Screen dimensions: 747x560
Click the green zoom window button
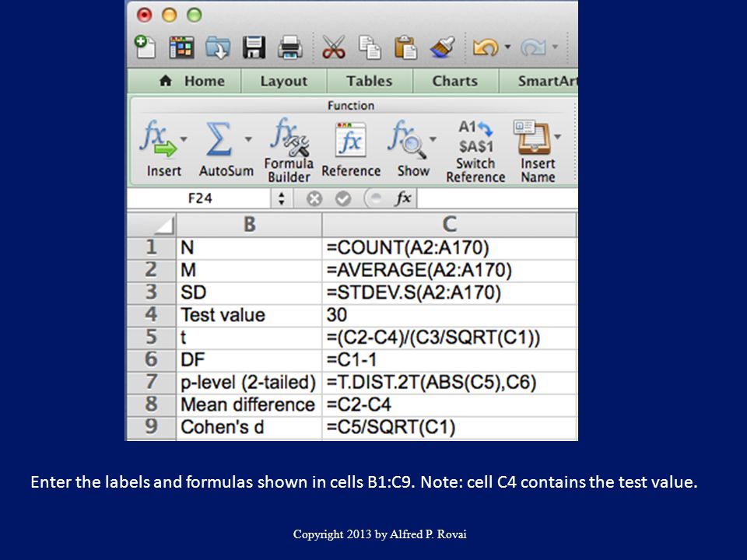[x=194, y=16]
